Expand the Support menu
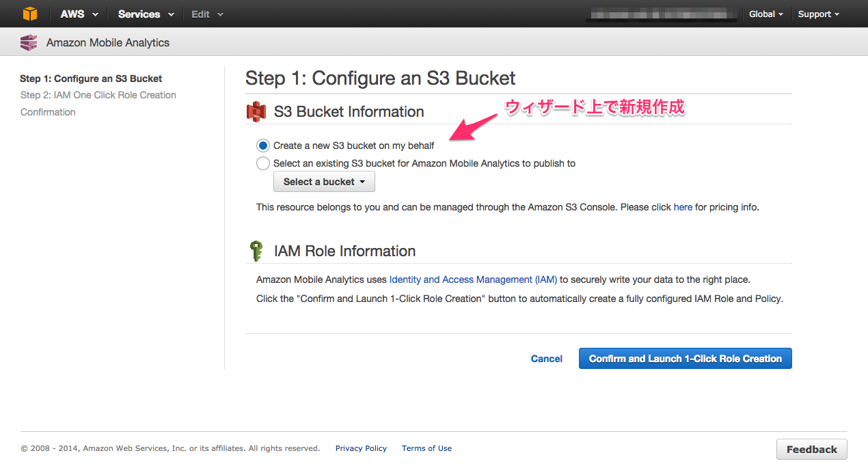 point(818,14)
